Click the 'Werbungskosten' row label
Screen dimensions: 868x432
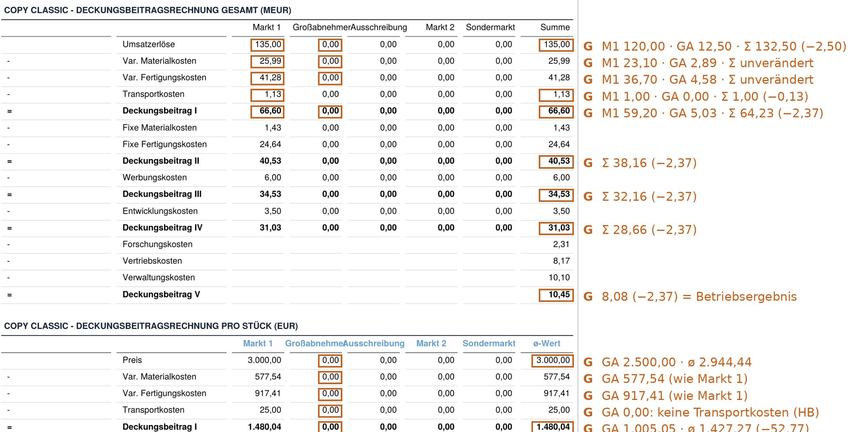pyautogui.click(x=155, y=178)
